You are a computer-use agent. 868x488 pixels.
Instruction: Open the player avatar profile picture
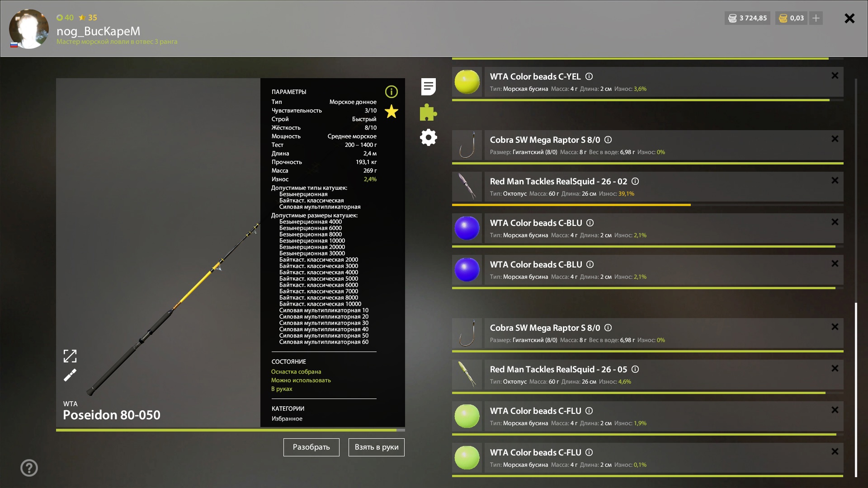(29, 28)
